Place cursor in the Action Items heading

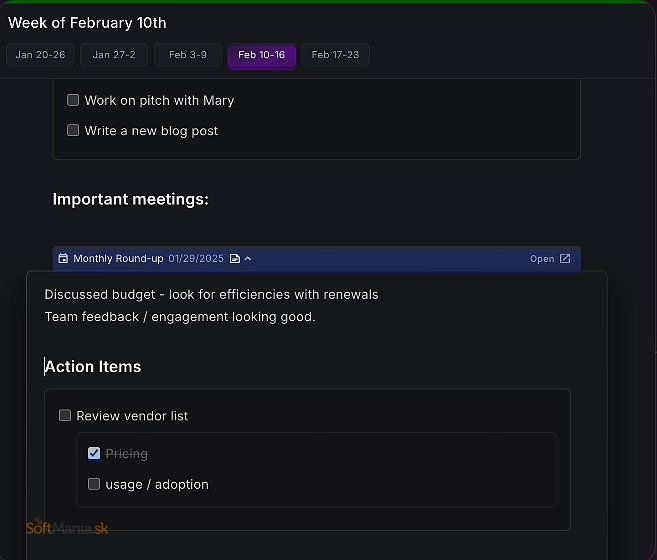click(93, 367)
